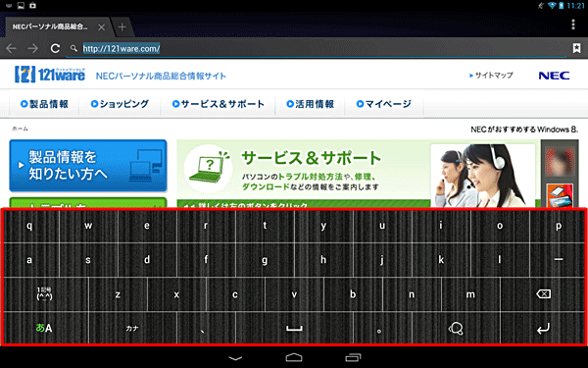Tap the Android recent apps button
This screenshot has height=368, width=588.
click(353, 357)
